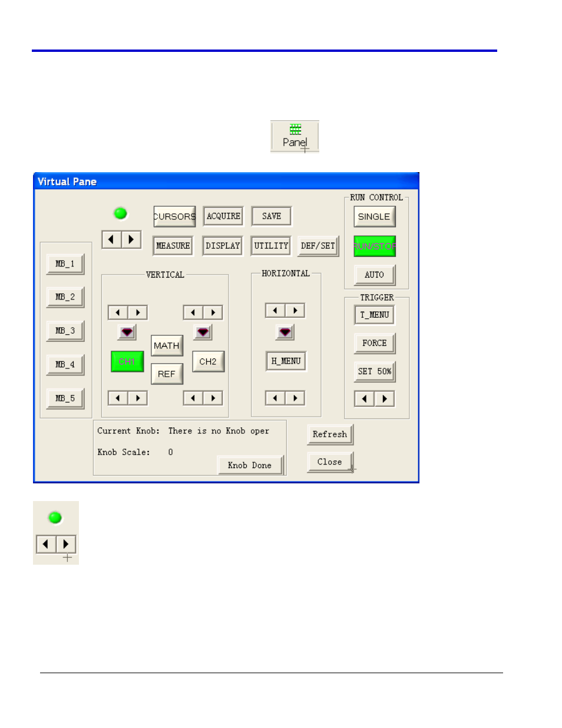562x728 pixels.
Task: Select menu button MB_4
Action: 65,365
